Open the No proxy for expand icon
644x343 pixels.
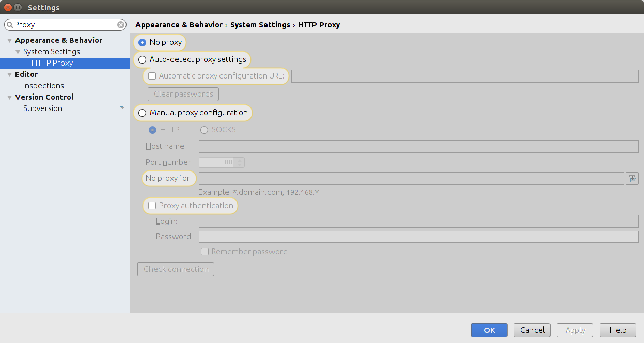tap(632, 179)
